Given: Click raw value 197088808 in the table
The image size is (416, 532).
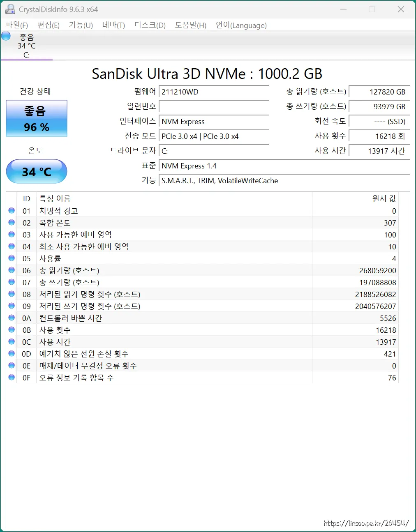Looking at the screenshot, I should tap(377, 283).
